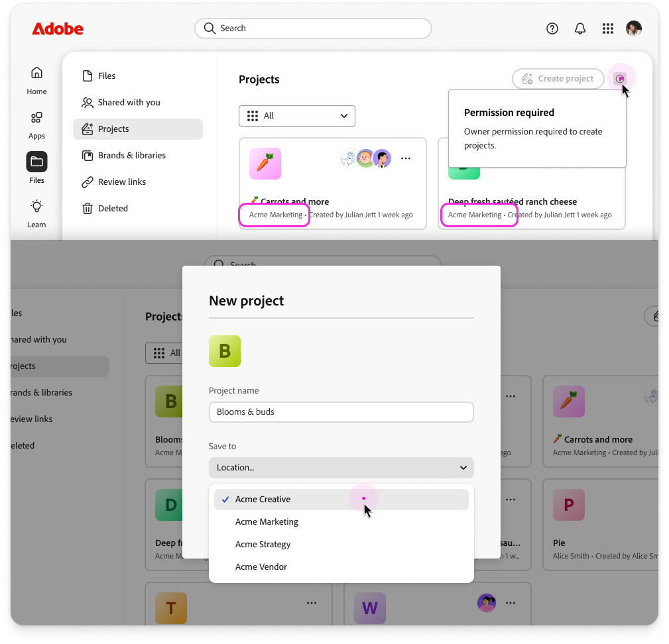Select Acme Strategy location option

341,545
